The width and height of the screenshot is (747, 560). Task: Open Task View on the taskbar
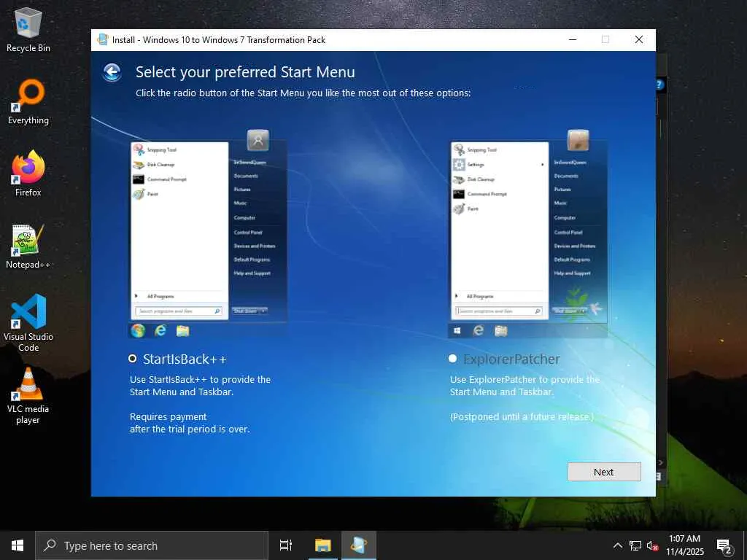286,545
